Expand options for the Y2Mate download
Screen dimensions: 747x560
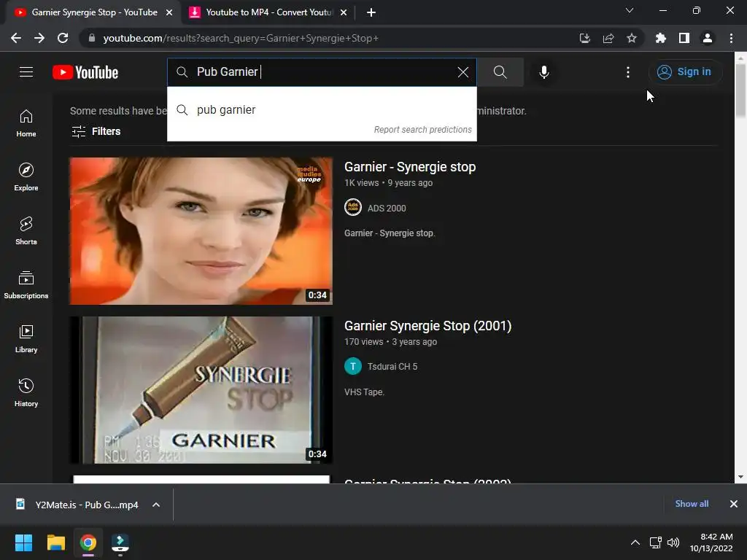(x=156, y=505)
